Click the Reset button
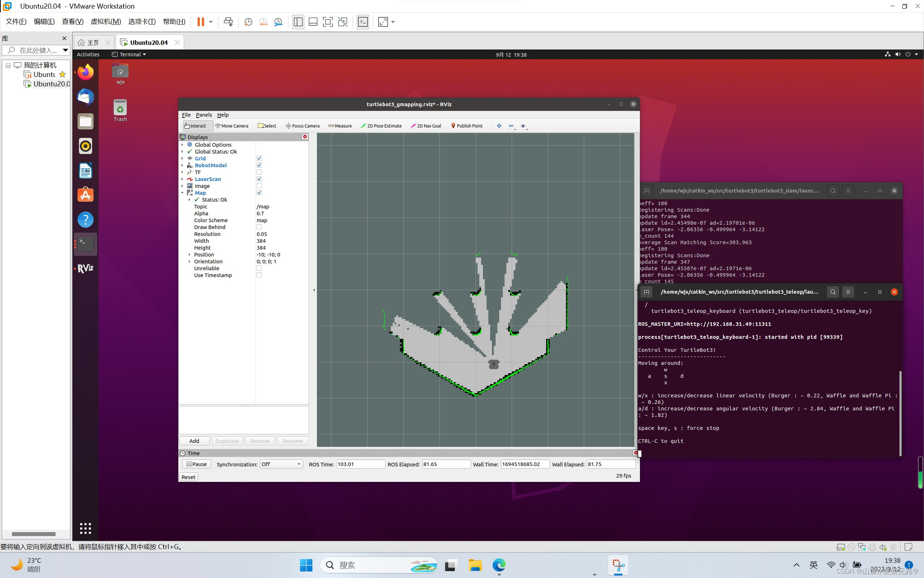This screenshot has height=578, width=924. [x=188, y=477]
